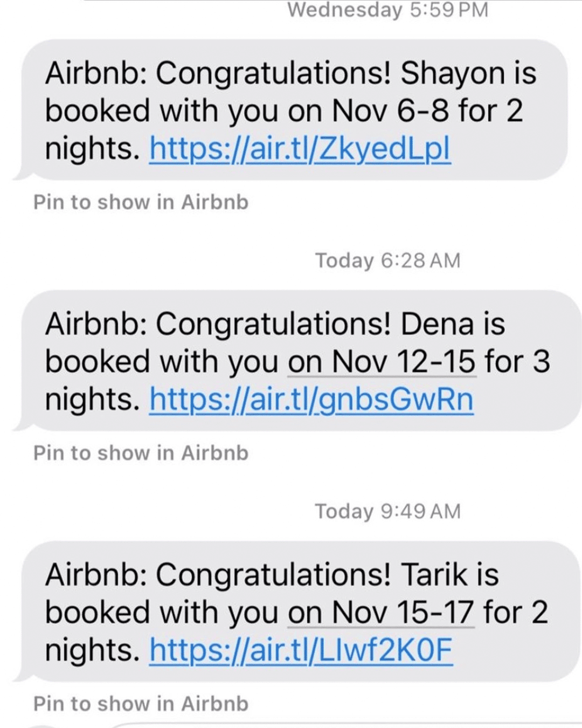Click the "Wednesday 5:59 PM" timestamp
Viewport: 582px width, 728px height.
pos(387,10)
